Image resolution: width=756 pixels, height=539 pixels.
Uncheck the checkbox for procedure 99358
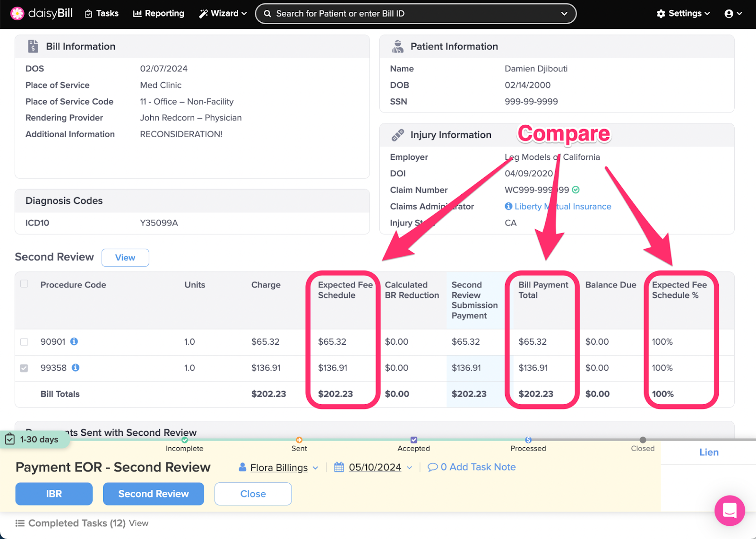pyautogui.click(x=24, y=368)
